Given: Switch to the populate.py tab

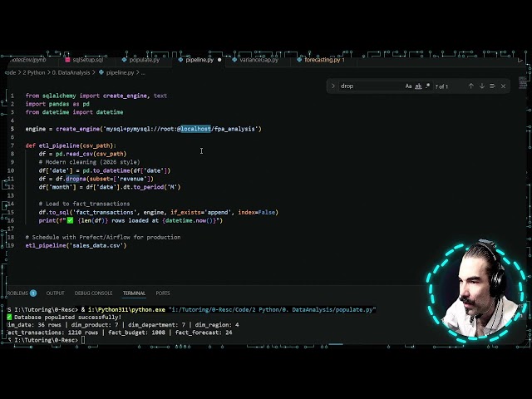Looking at the screenshot, I should click(144, 60).
